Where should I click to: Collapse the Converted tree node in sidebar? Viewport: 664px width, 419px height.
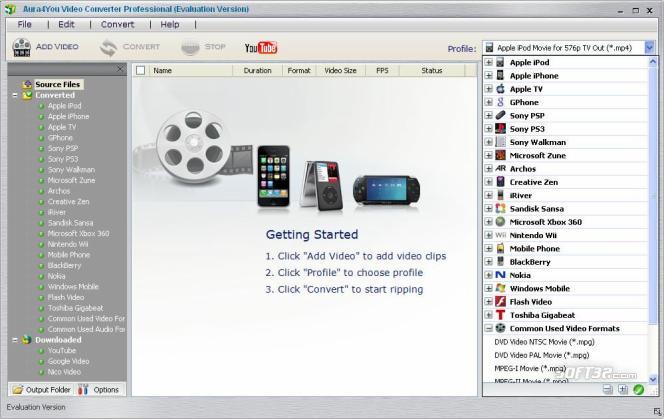(x=15, y=95)
